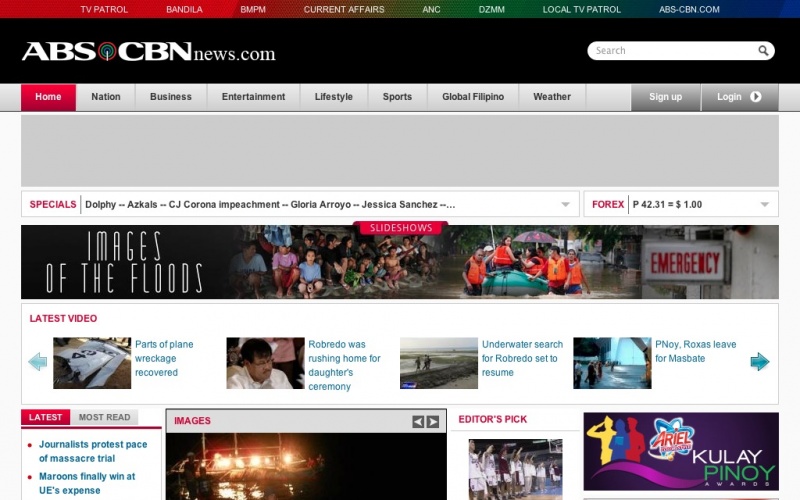Viewport: 800px width, 500px height.
Task: Open the Home tab
Action: pyautogui.click(x=48, y=97)
